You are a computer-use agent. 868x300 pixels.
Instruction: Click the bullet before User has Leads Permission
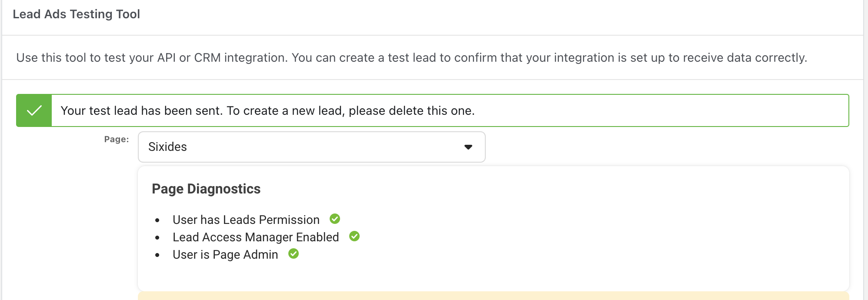157,220
